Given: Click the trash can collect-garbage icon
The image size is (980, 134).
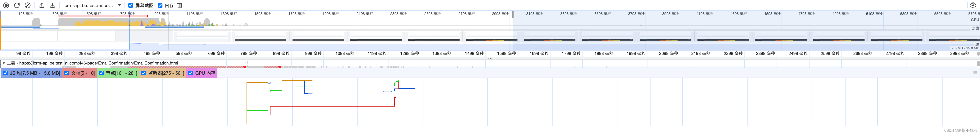Looking at the screenshot, I should [180, 5].
